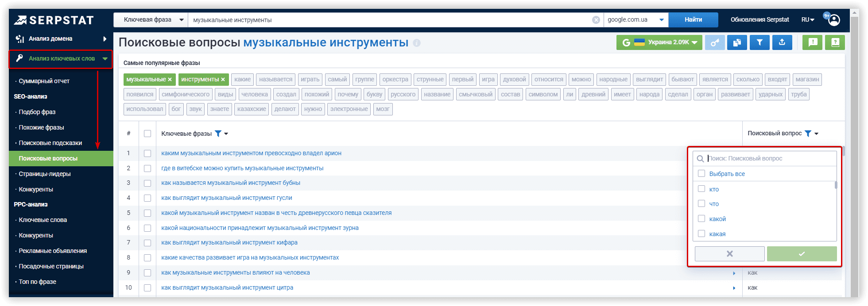Screen dimensions: 868x306
Task: Open the google.com.ua database dropdown
Action: (x=636, y=20)
